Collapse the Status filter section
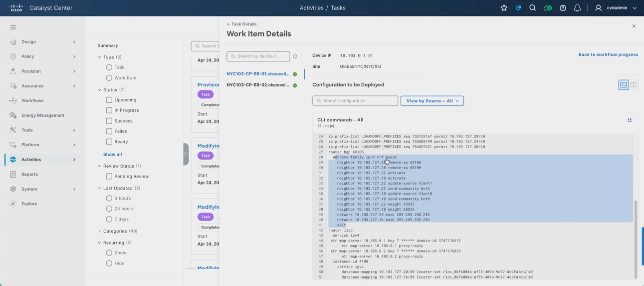The width and height of the screenshot is (644, 286). [99, 90]
